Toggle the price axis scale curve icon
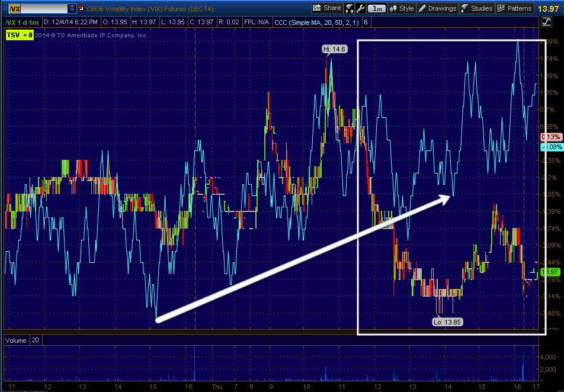 point(546,22)
